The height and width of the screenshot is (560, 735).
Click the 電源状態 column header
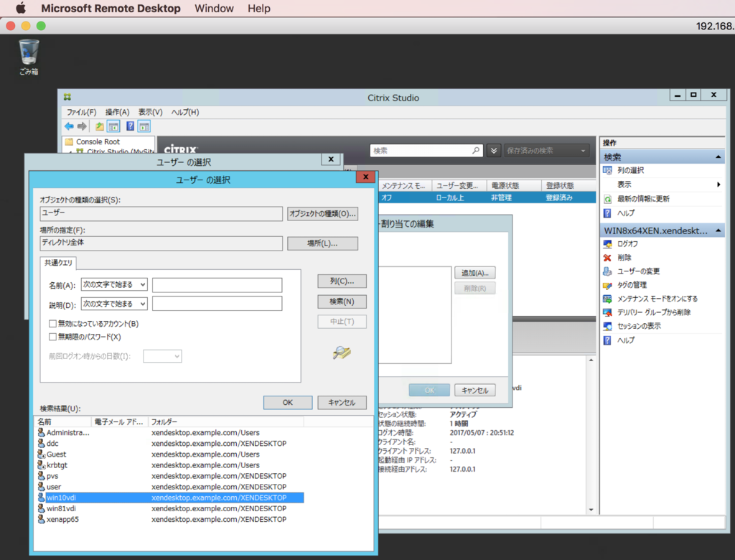[x=514, y=186]
